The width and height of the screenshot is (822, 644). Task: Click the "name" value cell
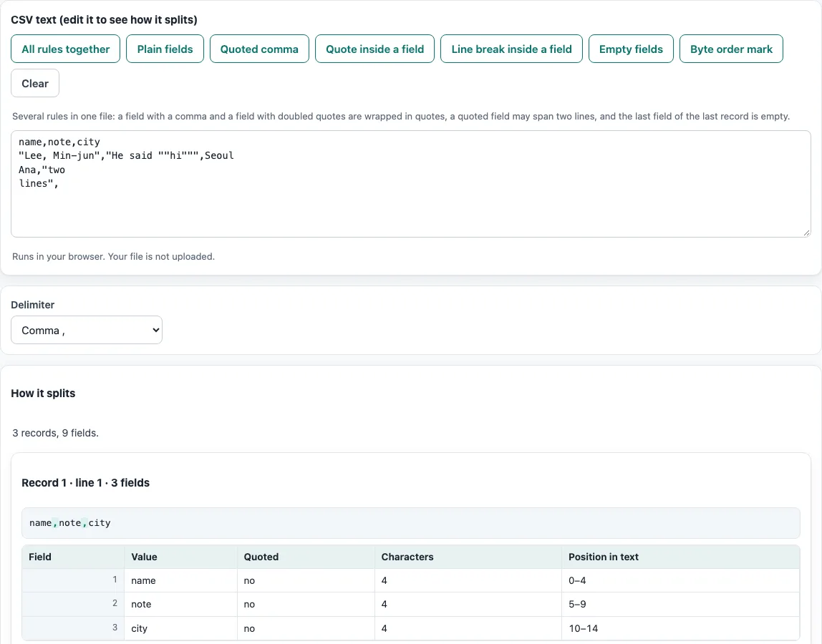pyautogui.click(x=180, y=580)
